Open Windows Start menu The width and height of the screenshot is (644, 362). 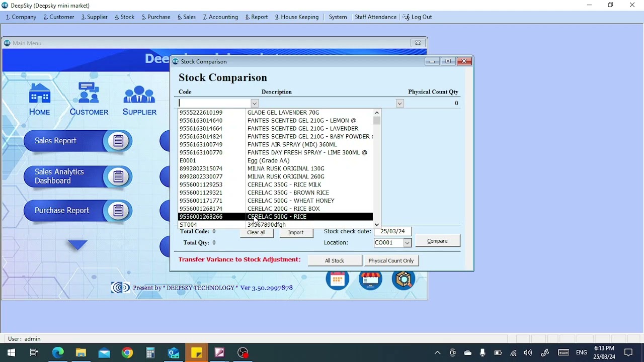pos(11,352)
